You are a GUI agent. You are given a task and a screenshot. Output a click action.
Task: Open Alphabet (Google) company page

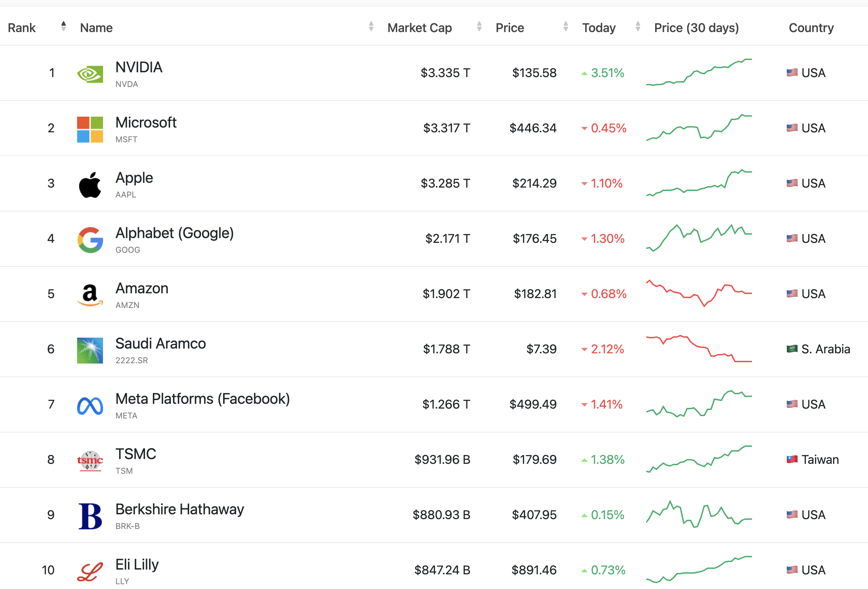[174, 233]
